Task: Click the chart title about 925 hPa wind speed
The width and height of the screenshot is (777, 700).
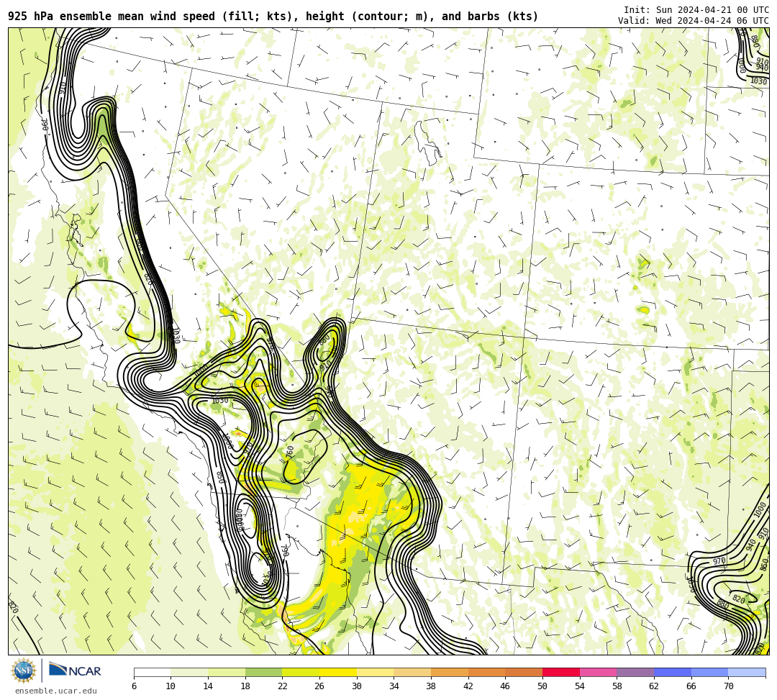Action: 273,17
